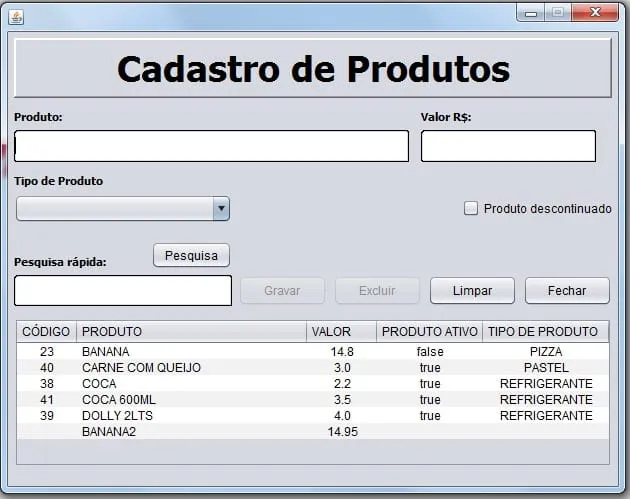This screenshot has width=630, height=499.
Task: Click the Valor R$ input field
Action: click(508, 146)
